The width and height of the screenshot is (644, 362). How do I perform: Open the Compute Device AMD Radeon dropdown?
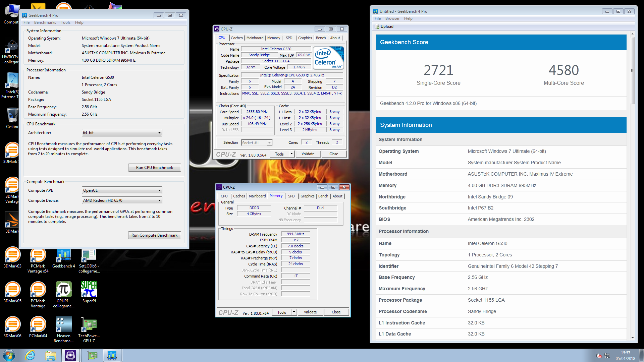(x=122, y=200)
